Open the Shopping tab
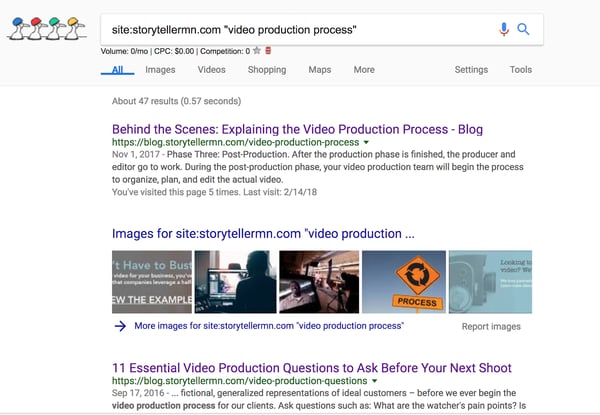Screen dimensions: 600x415 [x=267, y=70]
